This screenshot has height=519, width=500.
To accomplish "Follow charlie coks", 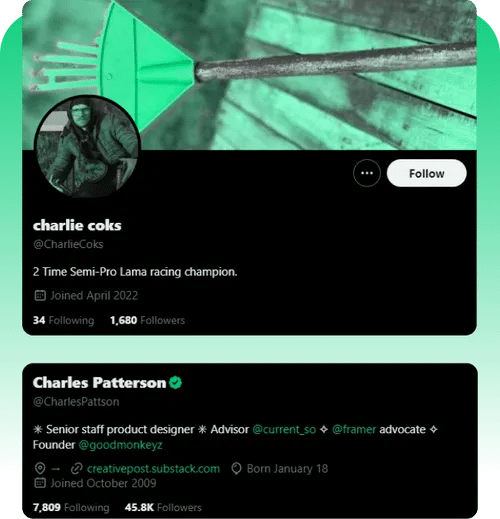I will [426, 173].
